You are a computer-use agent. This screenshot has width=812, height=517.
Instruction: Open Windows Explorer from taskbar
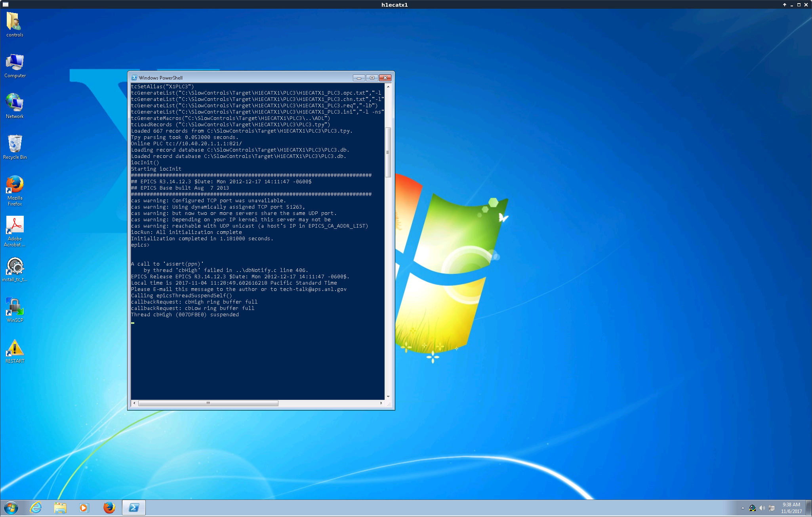(60, 507)
